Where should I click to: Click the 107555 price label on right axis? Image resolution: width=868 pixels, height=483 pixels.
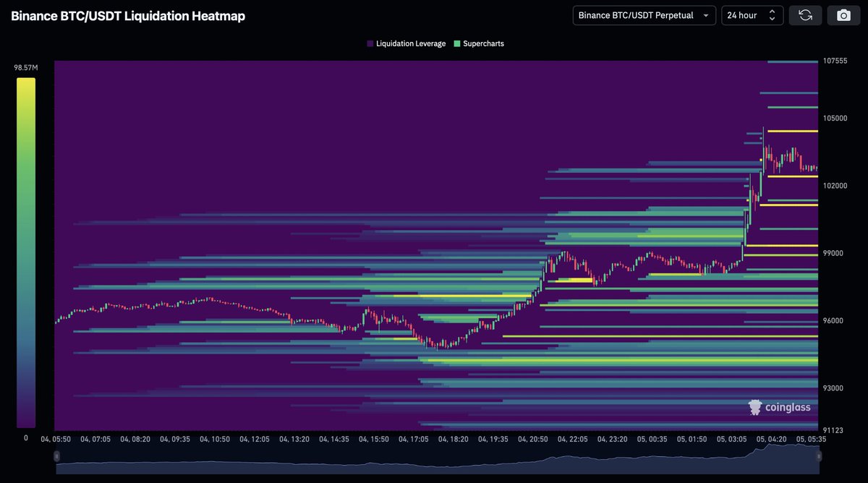[835, 61]
